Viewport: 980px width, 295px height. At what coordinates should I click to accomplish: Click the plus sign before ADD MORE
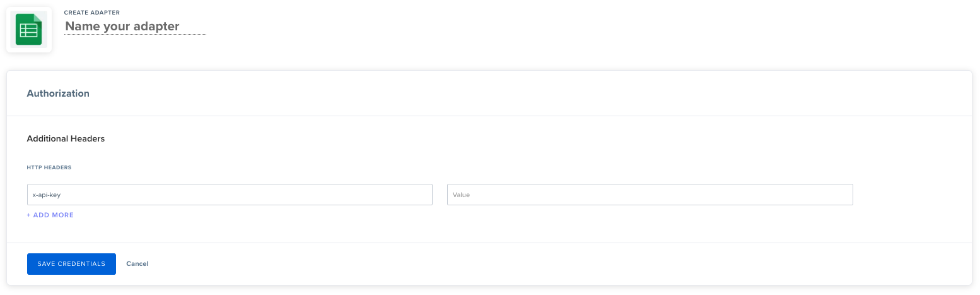pos(28,215)
